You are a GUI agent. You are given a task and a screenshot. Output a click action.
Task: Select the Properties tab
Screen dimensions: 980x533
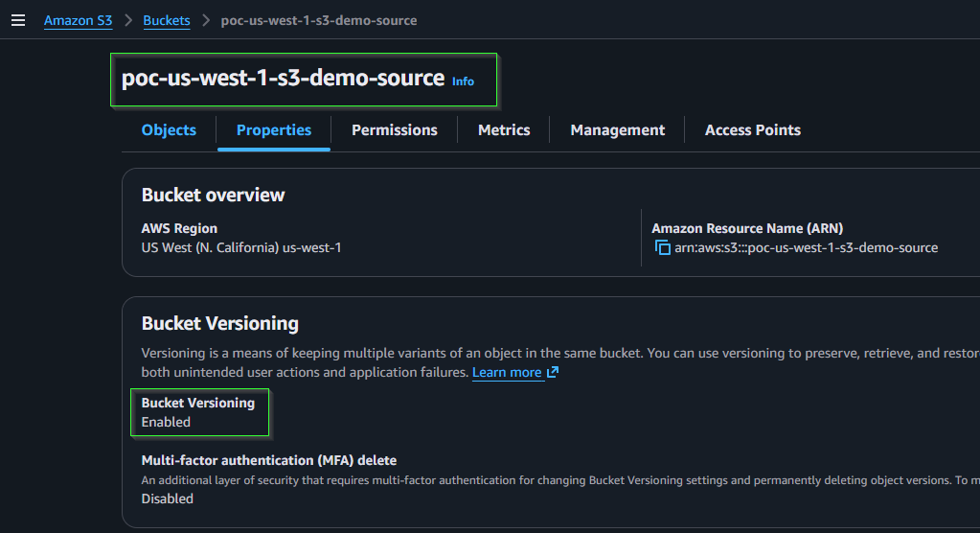tap(274, 130)
